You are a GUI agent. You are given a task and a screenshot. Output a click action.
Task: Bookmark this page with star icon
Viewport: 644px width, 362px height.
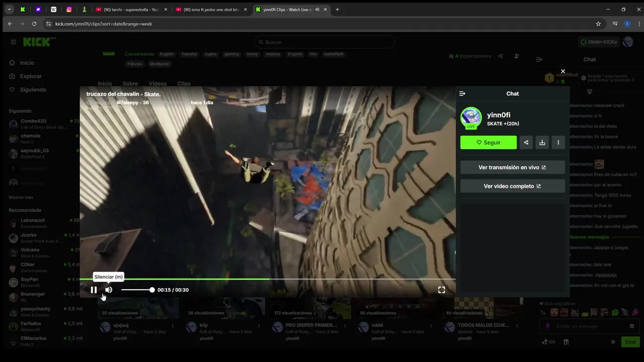coord(598,24)
